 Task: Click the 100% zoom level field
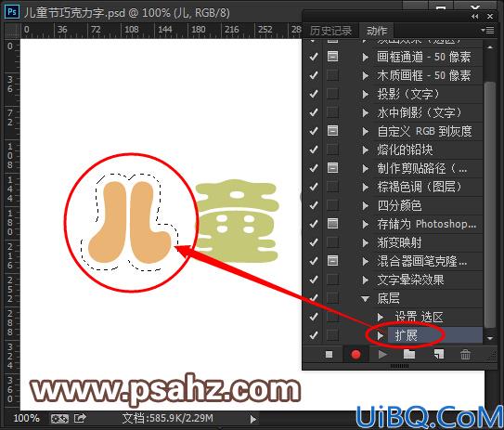(26, 419)
